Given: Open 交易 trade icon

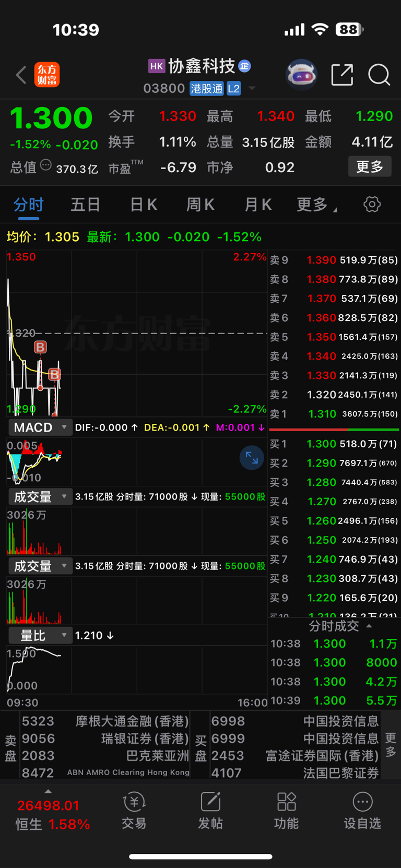Looking at the screenshot, I should pyautogui.click(x=134, y=811).
